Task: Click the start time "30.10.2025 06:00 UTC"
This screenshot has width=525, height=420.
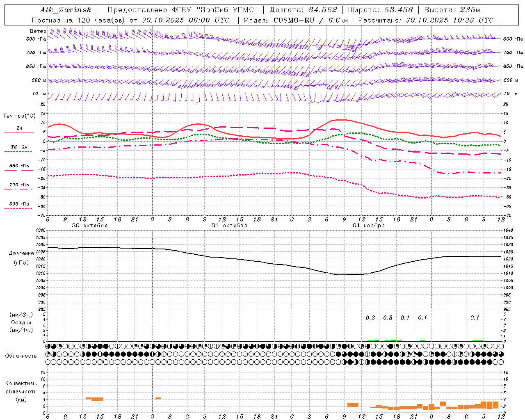Action: (185, 20)
